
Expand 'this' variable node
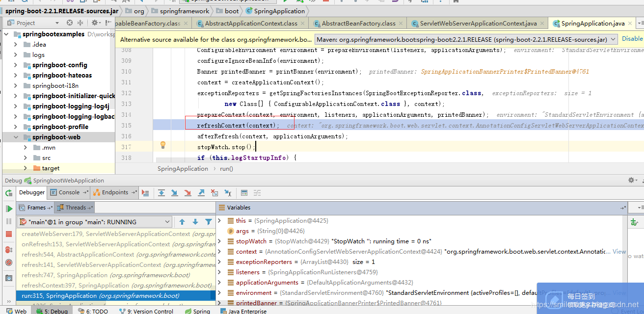point(219,221)
